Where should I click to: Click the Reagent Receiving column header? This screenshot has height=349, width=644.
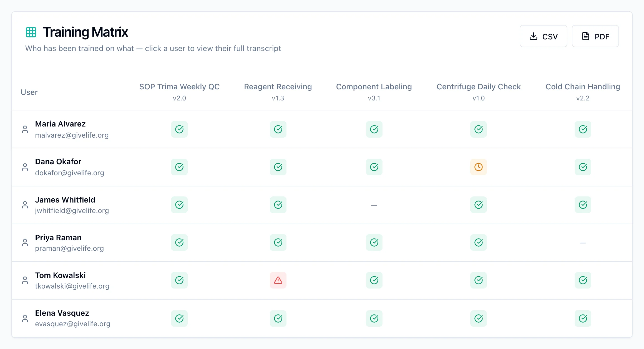pos(278,92)
